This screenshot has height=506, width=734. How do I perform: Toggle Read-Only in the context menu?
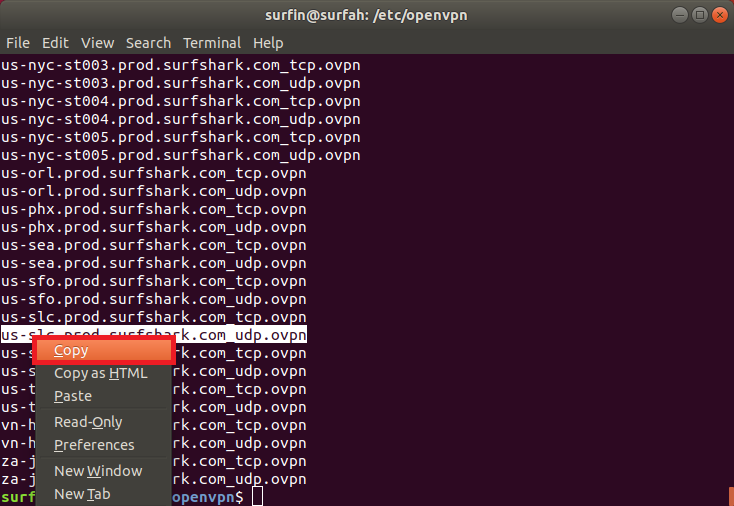(88, 422)
